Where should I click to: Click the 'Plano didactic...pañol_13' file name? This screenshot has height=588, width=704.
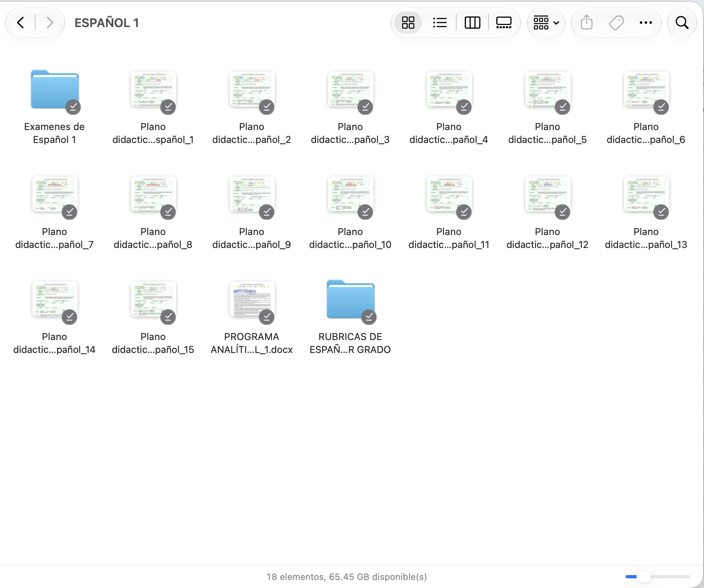pos(646,238)
